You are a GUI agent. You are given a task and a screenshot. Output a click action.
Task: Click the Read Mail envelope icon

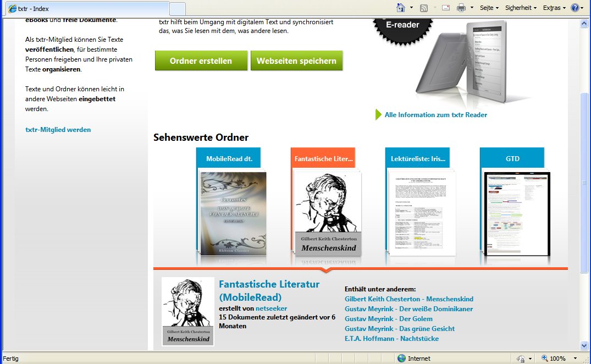[x=446, y=8]
